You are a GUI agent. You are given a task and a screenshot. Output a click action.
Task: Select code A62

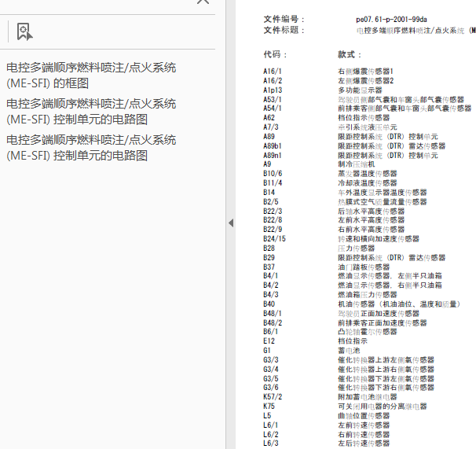tap(269, 118)
